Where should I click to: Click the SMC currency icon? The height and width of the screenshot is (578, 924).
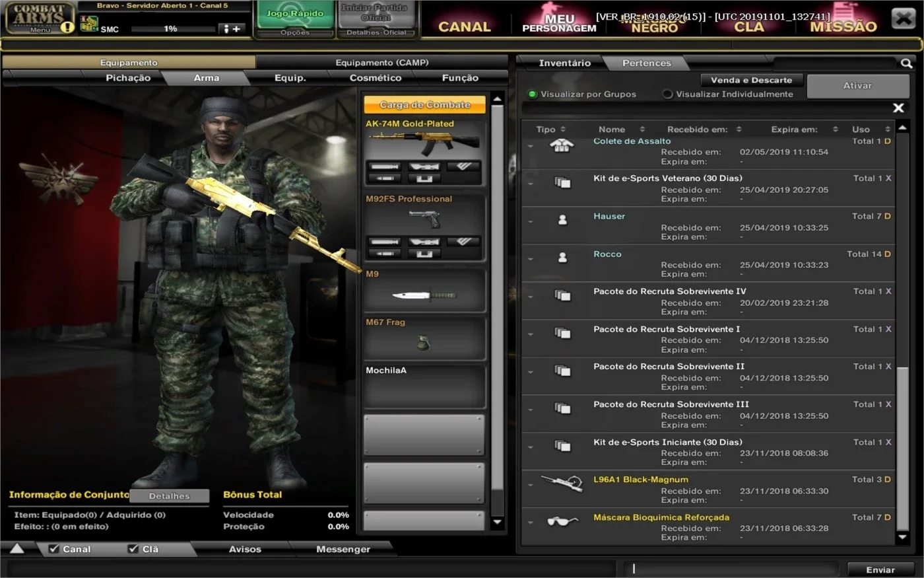pos(88,24)
